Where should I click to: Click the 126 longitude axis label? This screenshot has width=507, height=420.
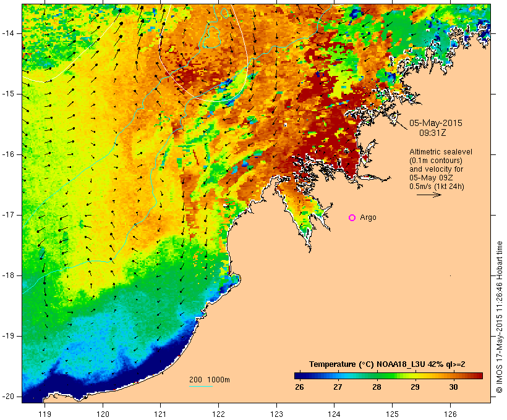point(450,414)
